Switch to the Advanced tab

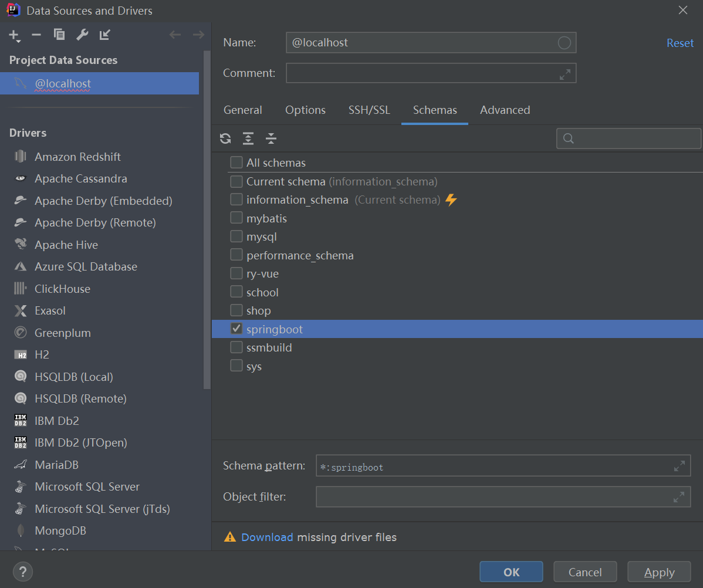tap(505, 110)
